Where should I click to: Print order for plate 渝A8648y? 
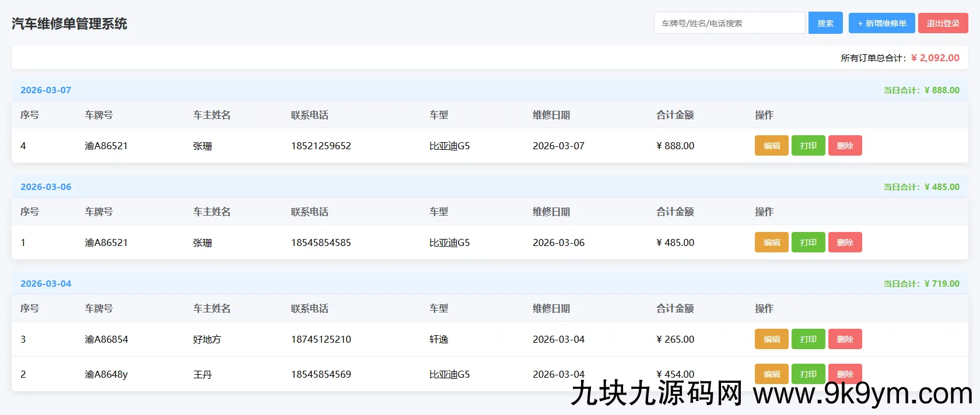pyautogui.click(x=808, y=373)
